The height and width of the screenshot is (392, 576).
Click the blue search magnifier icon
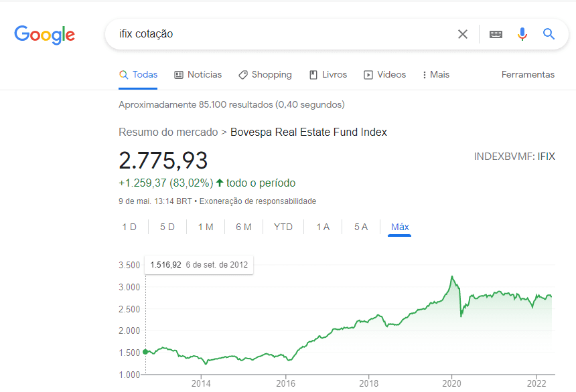[549, 34]
